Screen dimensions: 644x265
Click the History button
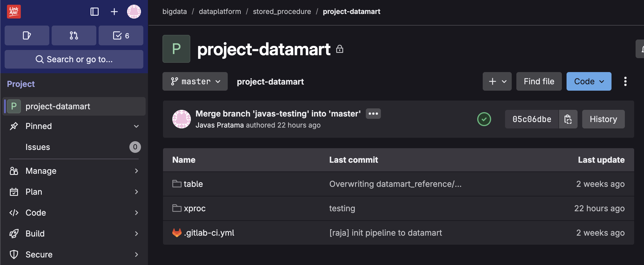point(603,119)
